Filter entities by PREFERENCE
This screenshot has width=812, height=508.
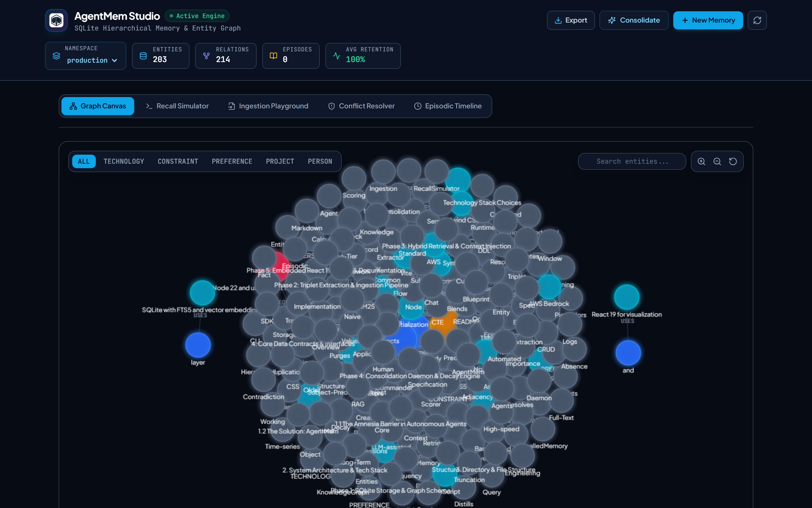pos(232,161)
